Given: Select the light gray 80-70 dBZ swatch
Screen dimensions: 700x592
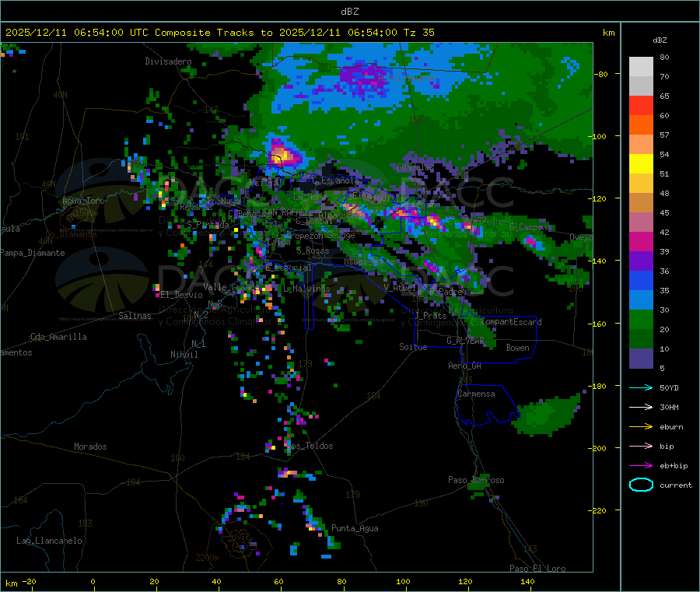Looking at the screenshot, I should (x=641, y=67).
